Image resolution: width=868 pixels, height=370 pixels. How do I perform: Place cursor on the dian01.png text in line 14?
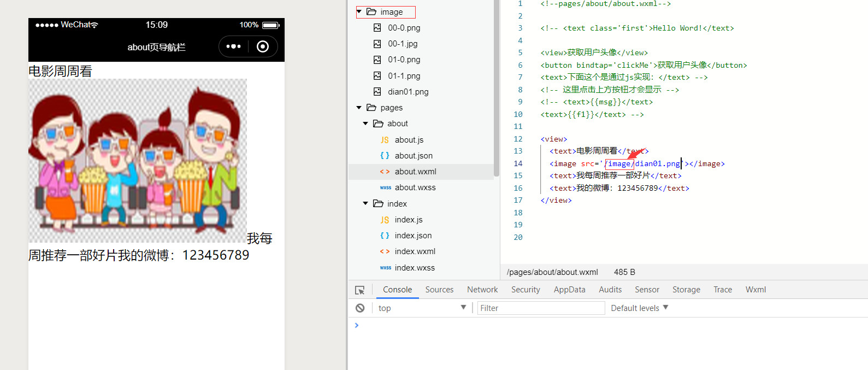coord(658,163)
